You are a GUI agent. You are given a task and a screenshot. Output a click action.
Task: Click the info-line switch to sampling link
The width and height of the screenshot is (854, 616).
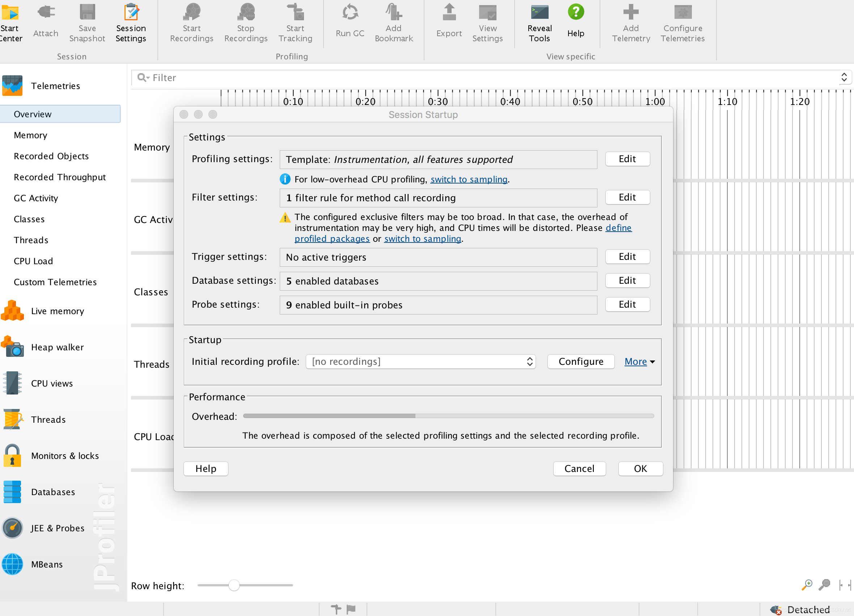coord(469,180)
